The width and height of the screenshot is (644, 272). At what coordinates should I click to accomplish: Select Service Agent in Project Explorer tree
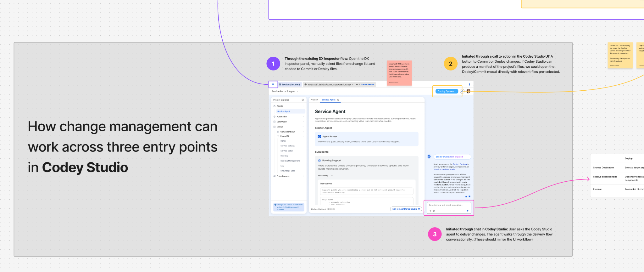click(291, 111)
